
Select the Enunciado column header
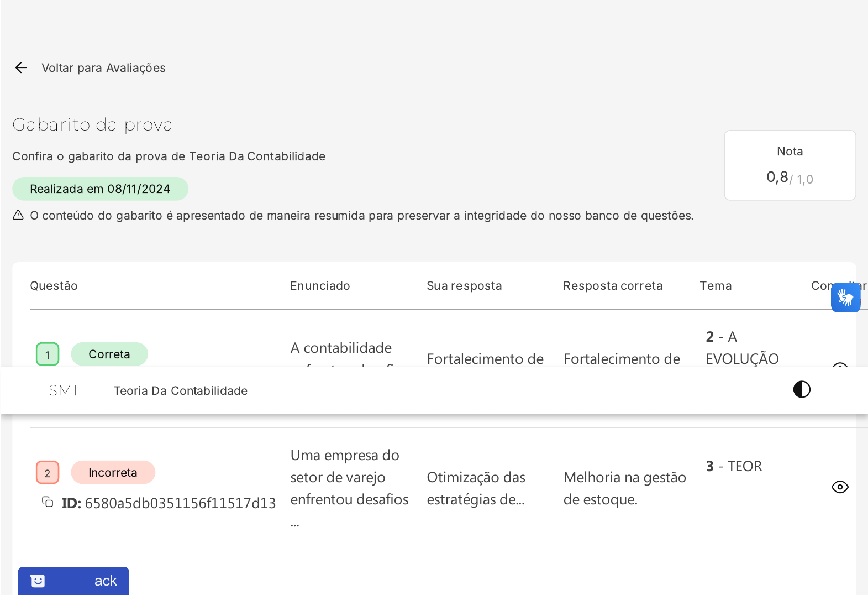320,286
